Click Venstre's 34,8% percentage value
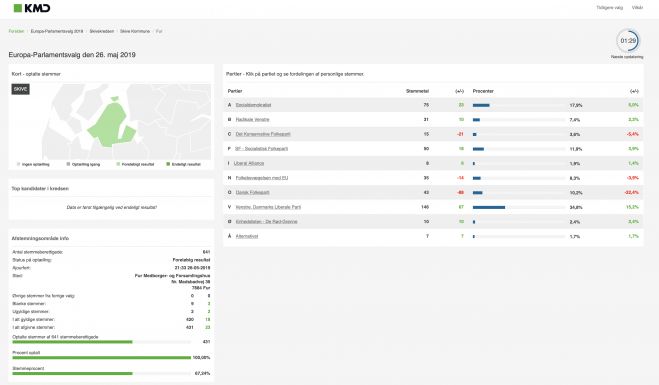Viewport: 659px width, 385px height. (x=576, y=207)
